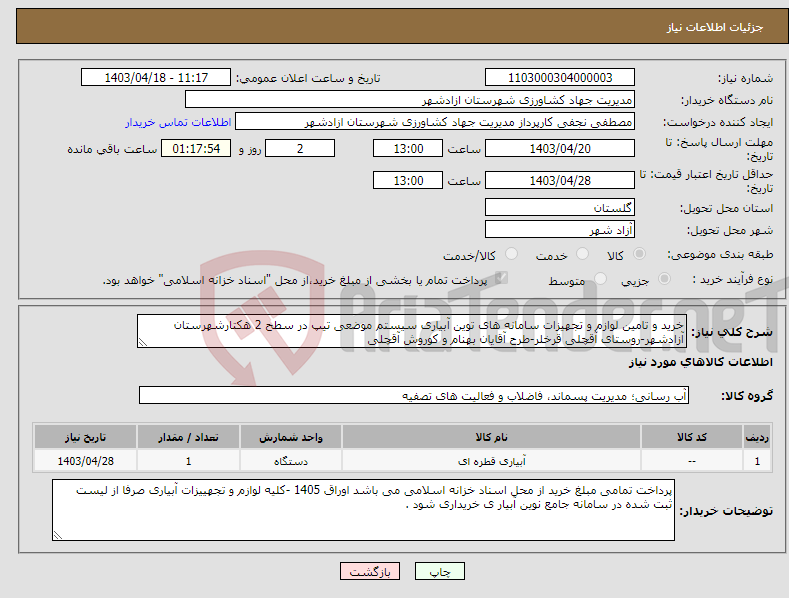
Task: Click the response deadline date 1403/04/20 field
Action: click(560, 148)
